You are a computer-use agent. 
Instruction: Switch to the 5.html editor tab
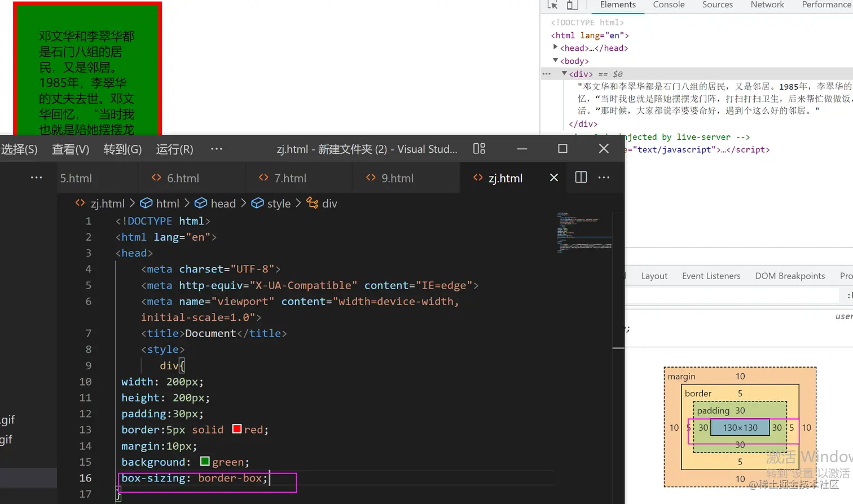click(x=76, y=178)
